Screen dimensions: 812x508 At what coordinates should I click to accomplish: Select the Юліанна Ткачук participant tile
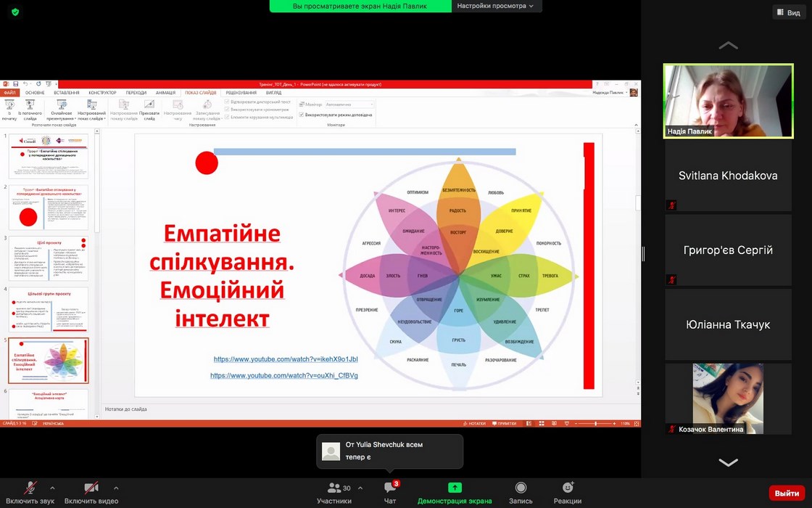tap(728, 324)
